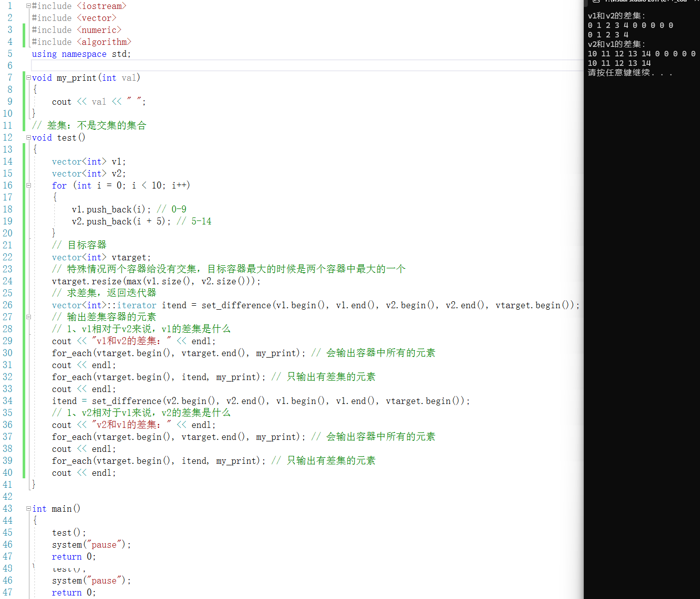This screenshot has width=700, height=599.
Task: Click the 'int main()' declaration
Action: coord(56,509)
